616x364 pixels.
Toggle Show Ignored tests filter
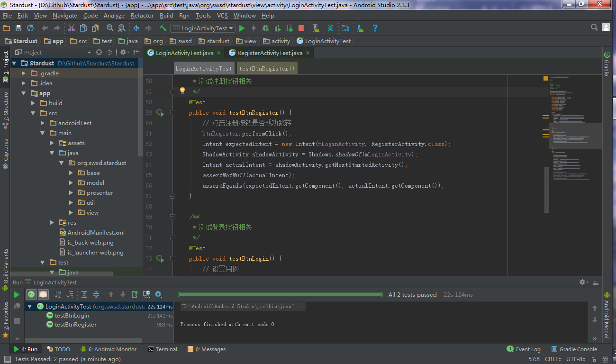pos(43,294)
